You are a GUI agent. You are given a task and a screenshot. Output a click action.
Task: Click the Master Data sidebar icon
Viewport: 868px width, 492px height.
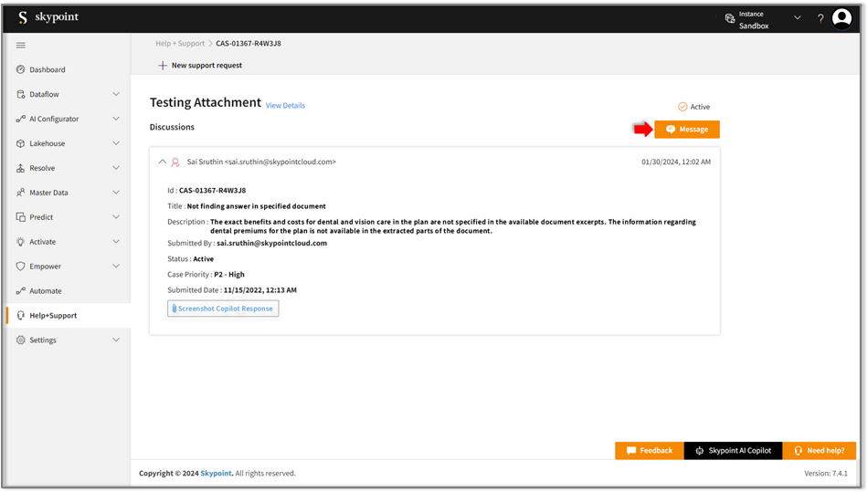(20, 193)
